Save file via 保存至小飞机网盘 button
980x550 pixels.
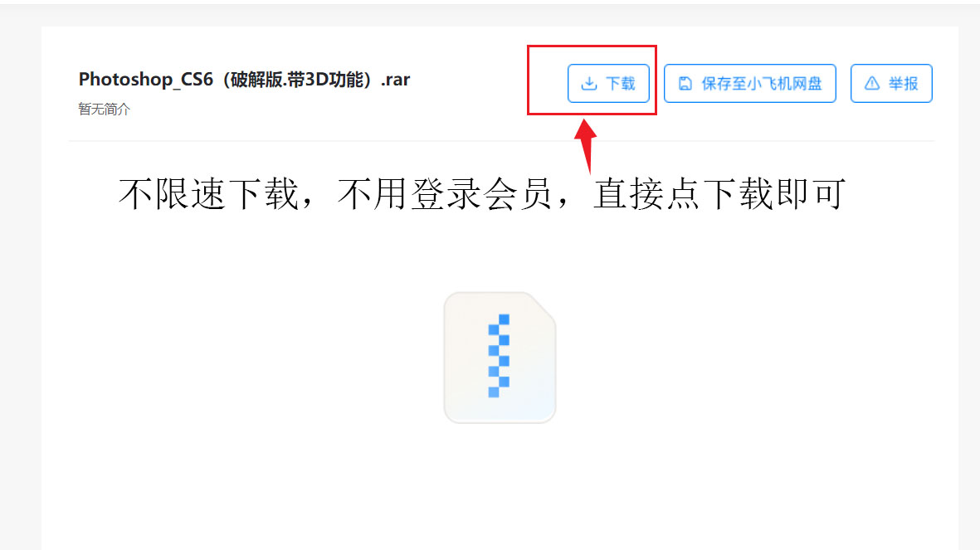tap(750, 83)
